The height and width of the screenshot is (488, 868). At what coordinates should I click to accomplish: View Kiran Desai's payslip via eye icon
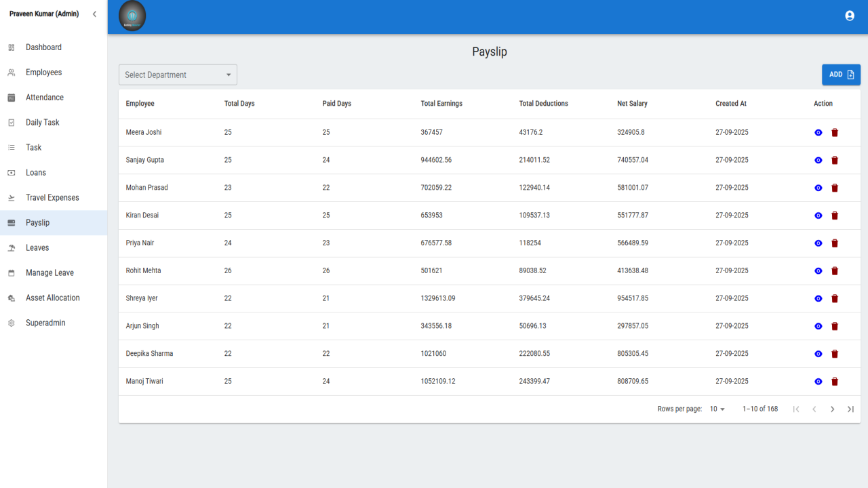click(818, 216)
